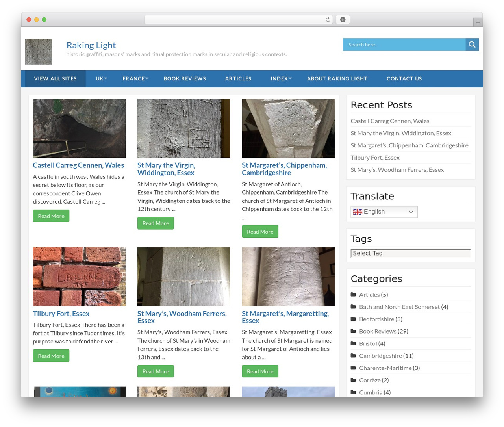Open recent post St Mary the Virgin, Widdington

click(401, 133)
